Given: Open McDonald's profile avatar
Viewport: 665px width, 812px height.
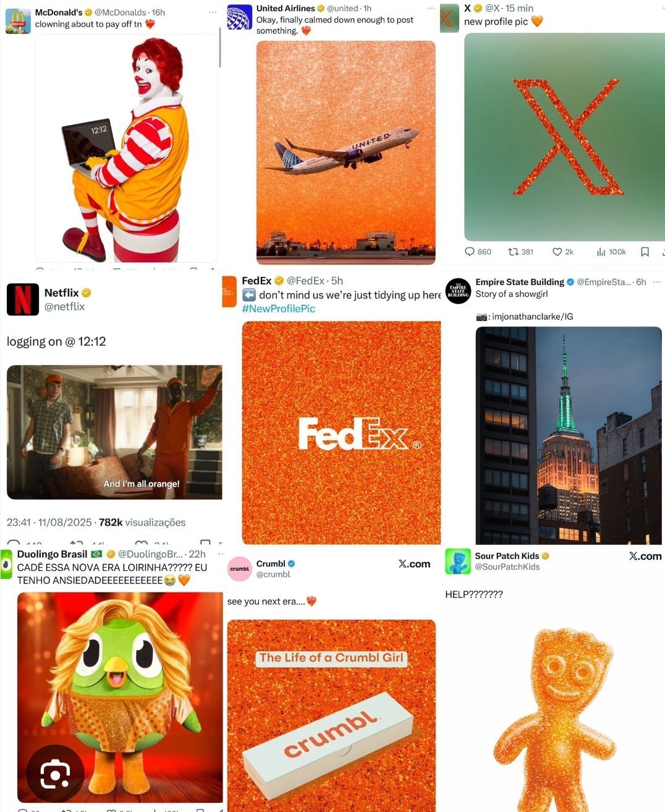Looking at the screenshot, I should click(x=18, y=21).
